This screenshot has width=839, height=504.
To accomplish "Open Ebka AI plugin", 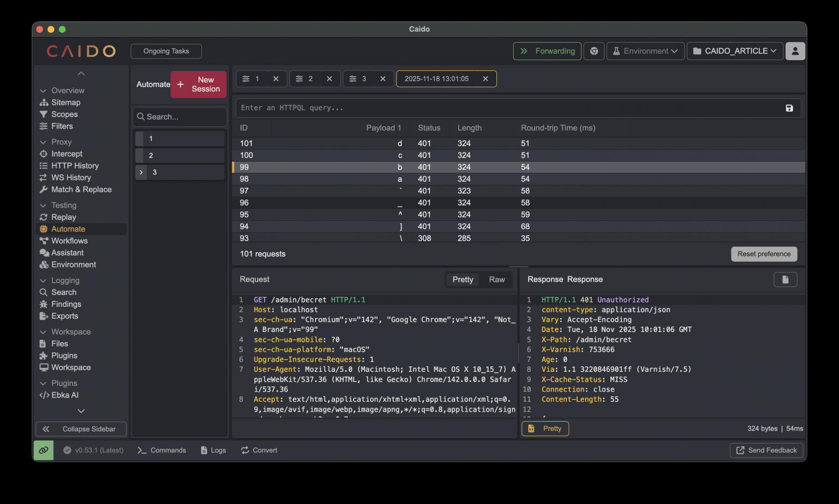I will (65, 395).
